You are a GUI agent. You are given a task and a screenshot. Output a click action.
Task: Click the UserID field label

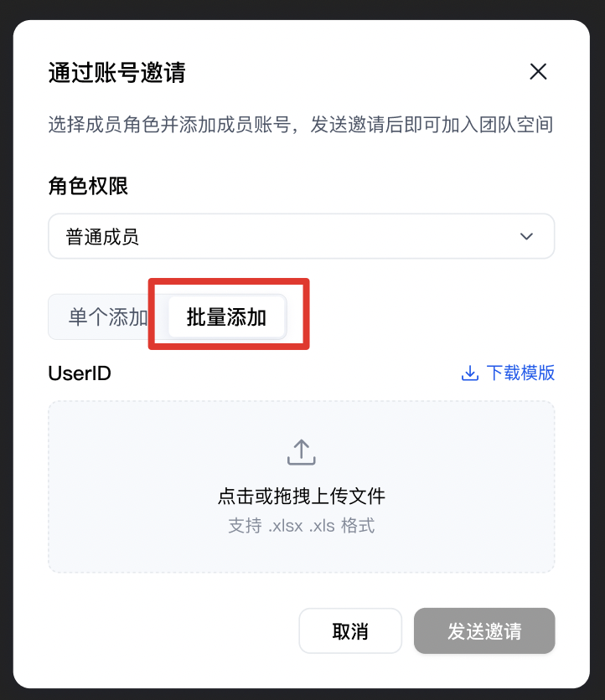pos(80,373)
